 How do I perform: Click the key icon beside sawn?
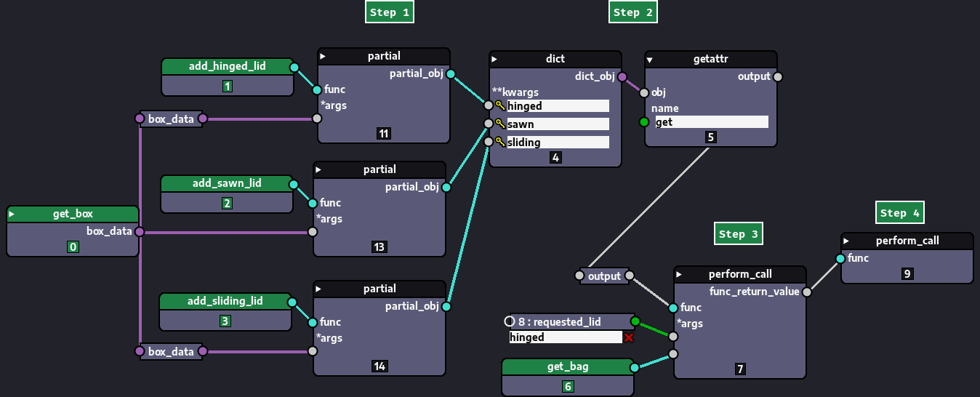[500, 124]
